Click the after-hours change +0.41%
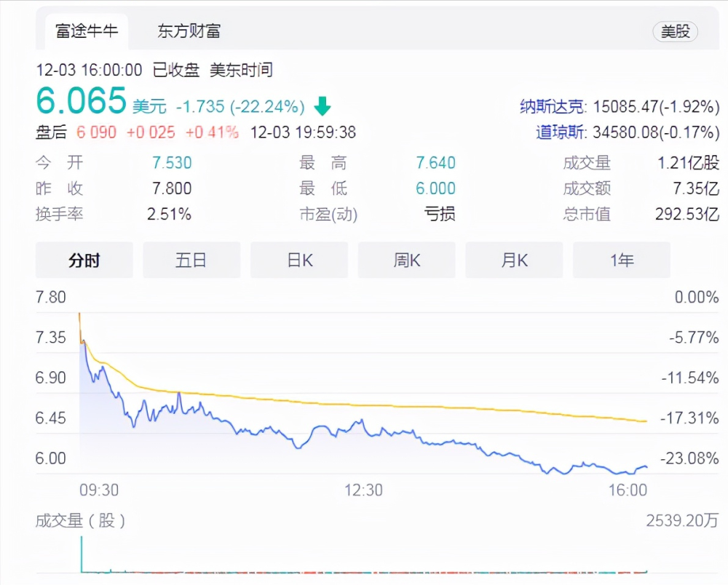The height and width of the screenshot is (585, 728). pos(212,132)
